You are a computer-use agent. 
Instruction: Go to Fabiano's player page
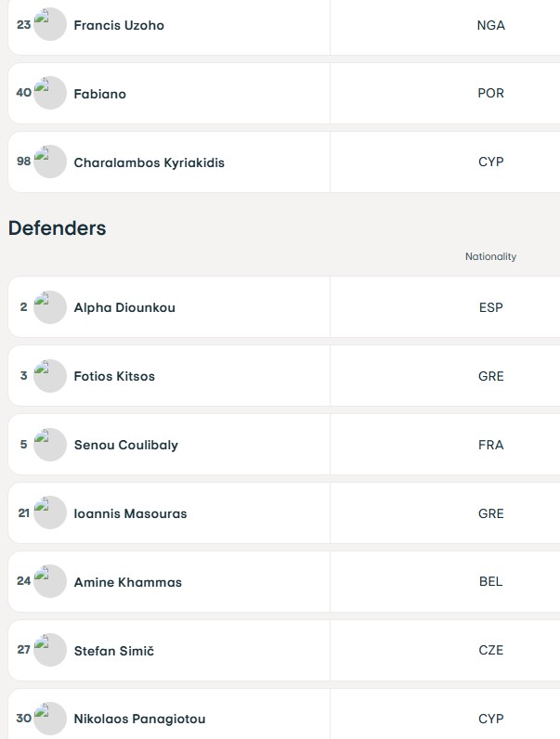point(100,94)
